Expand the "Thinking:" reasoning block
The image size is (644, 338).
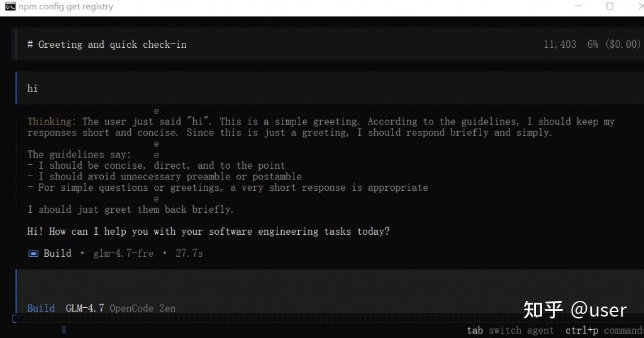tap(52, 121)
